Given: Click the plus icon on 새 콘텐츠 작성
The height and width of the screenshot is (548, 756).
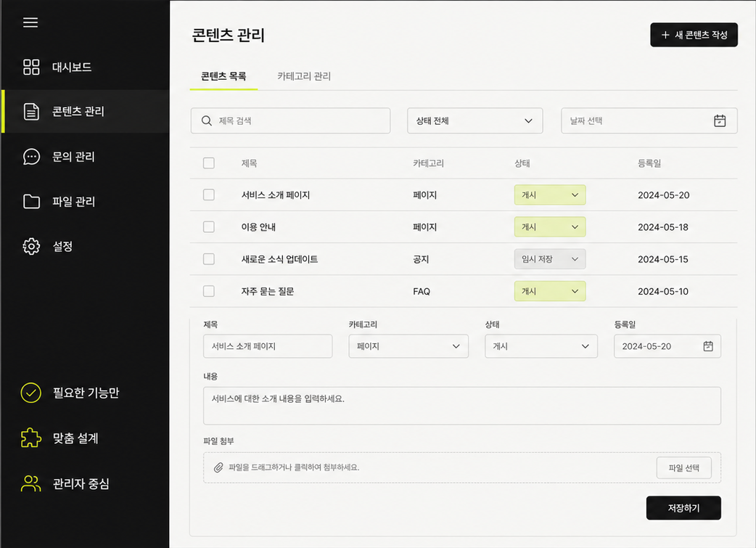Looking at the screenshot, I should [665, 35].
